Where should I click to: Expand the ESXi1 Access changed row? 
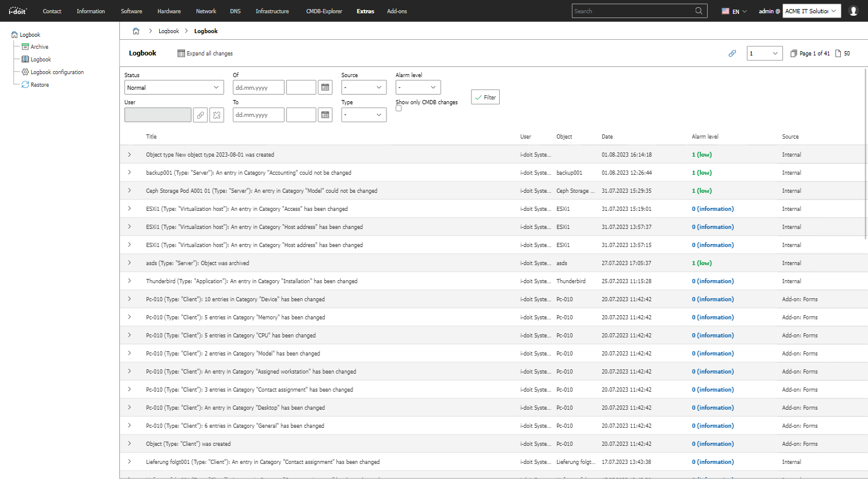pyautogui.click(x=129, y=209)
